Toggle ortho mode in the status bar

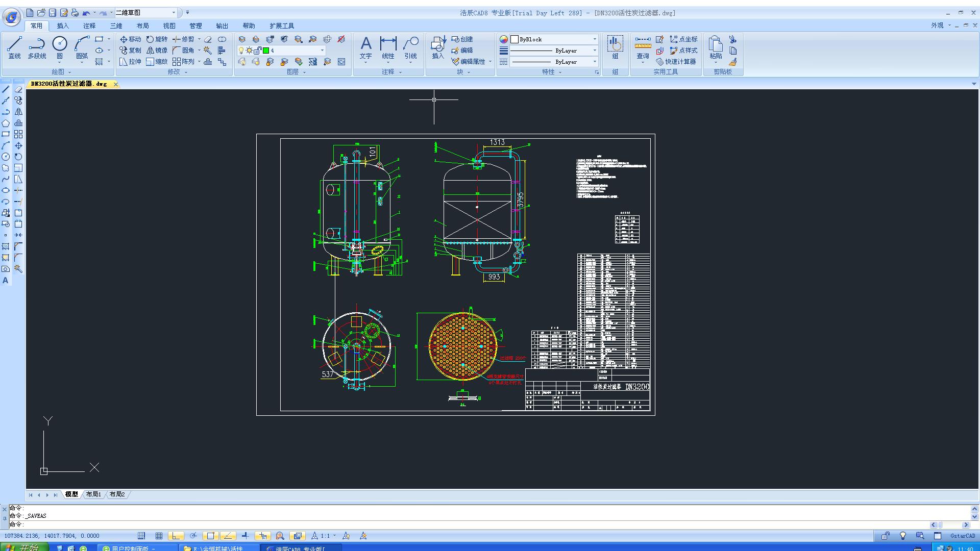[x=176, y=535]
